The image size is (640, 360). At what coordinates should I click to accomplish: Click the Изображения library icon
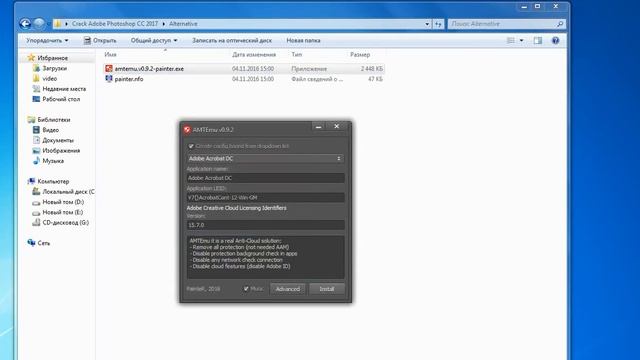pos(36,151)
